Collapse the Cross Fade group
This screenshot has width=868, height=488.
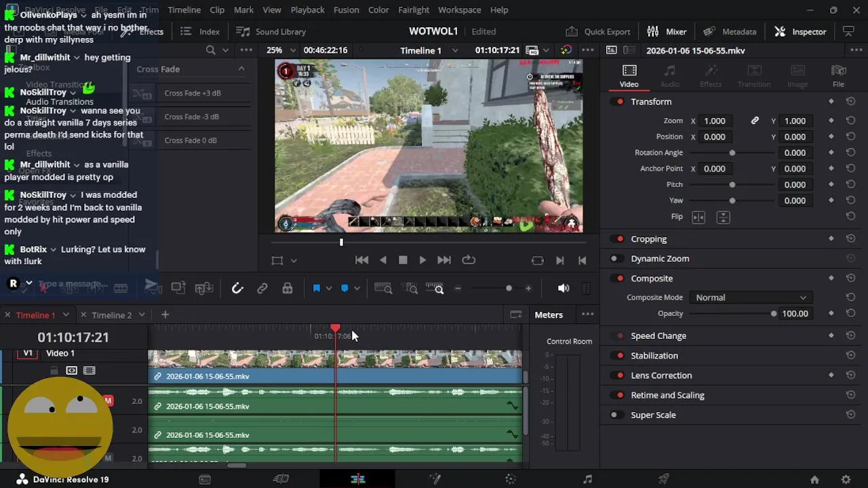point(241,69)
